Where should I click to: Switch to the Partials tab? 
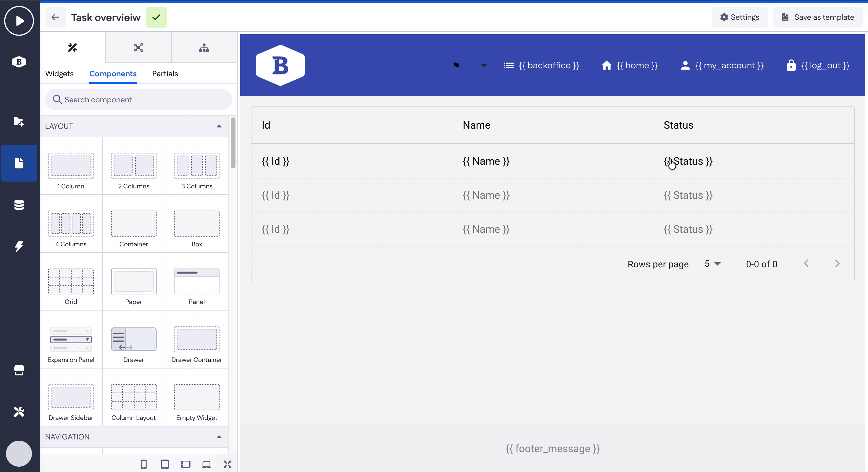click(x=165, y=73)
